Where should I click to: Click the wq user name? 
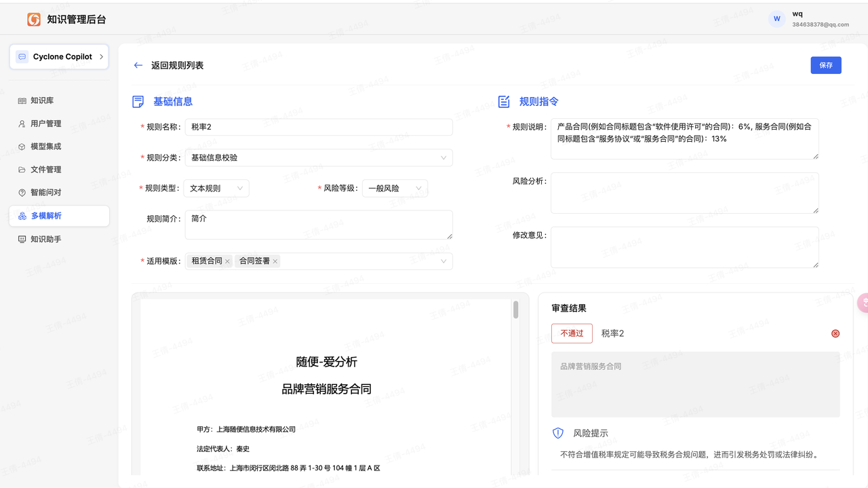coord(797,14)
